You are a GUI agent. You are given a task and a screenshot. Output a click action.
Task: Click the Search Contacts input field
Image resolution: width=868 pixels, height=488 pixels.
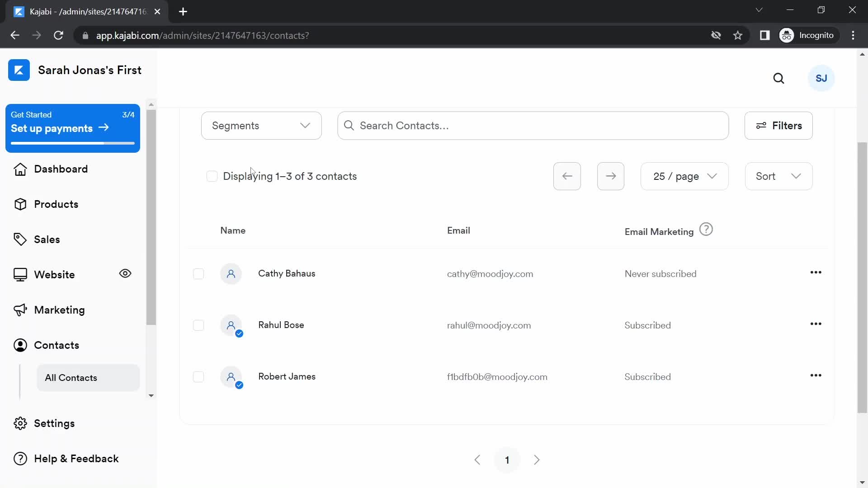[x=533, y=126]
